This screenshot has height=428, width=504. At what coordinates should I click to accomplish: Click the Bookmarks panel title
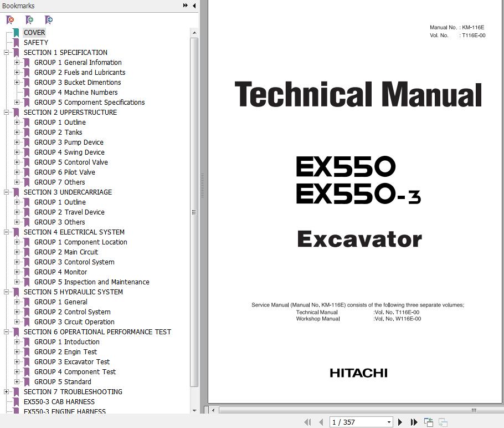[18, 6]
